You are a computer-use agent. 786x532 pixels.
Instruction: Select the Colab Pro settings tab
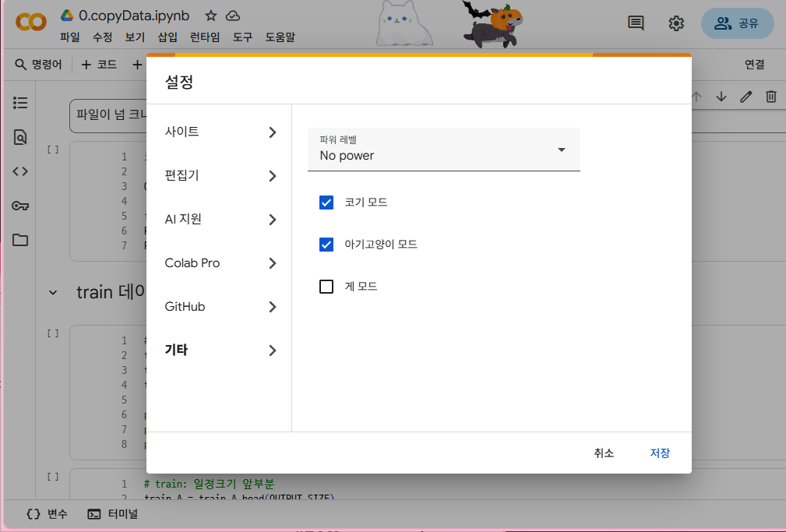coord(220,263)
